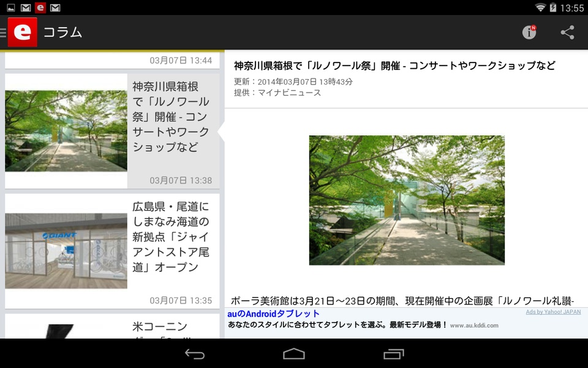Image resolution: width=588 pixels, height=368 pixels.
Task: Tap the 03月07日 13:35 timestamp
Action: pyautogui.click(x=181, y=301)
